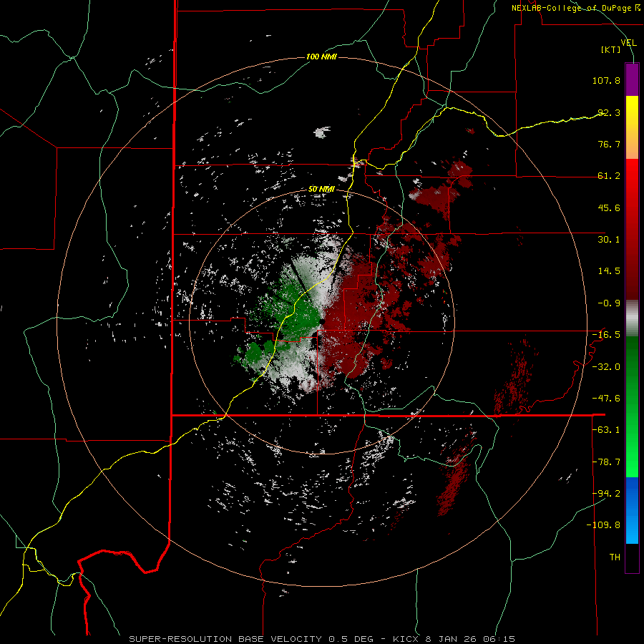This screenshot has height=644, width=644.
Task: Click the 107.8 legend value
Action: point(606,80)
